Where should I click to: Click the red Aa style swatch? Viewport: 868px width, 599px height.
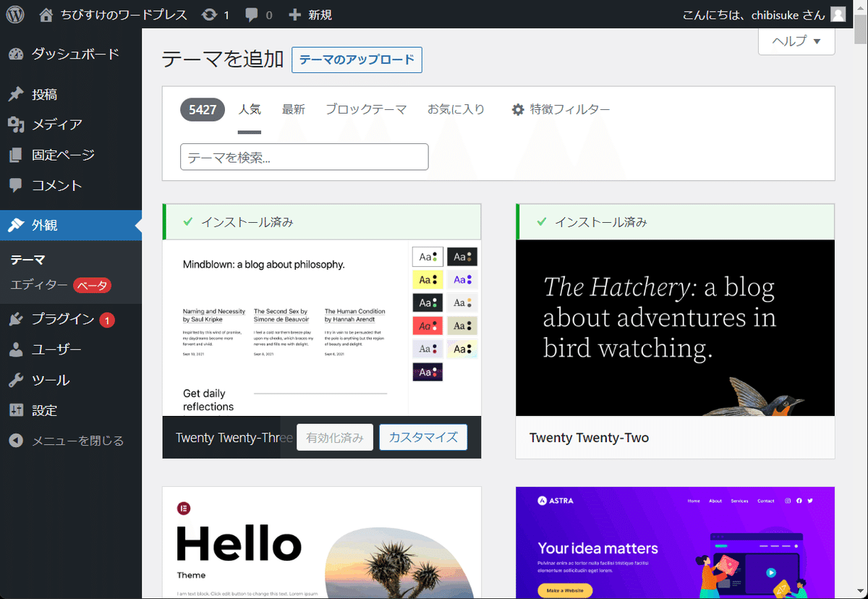coord(427,326)
